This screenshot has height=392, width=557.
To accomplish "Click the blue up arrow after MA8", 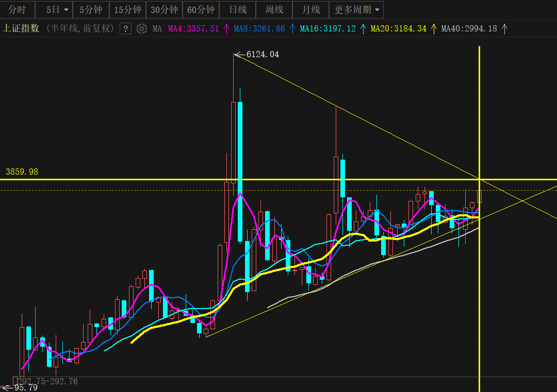I will click(x=292, y=29).
